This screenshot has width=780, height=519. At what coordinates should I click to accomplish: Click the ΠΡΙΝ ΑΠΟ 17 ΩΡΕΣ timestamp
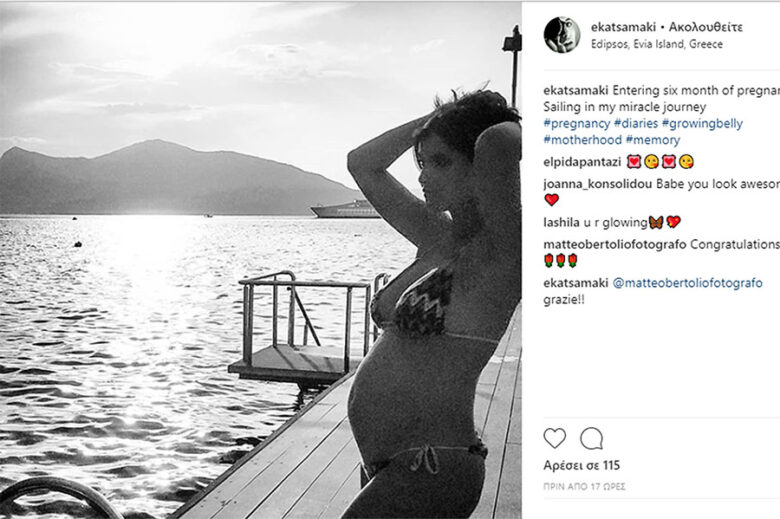point(584,487)
